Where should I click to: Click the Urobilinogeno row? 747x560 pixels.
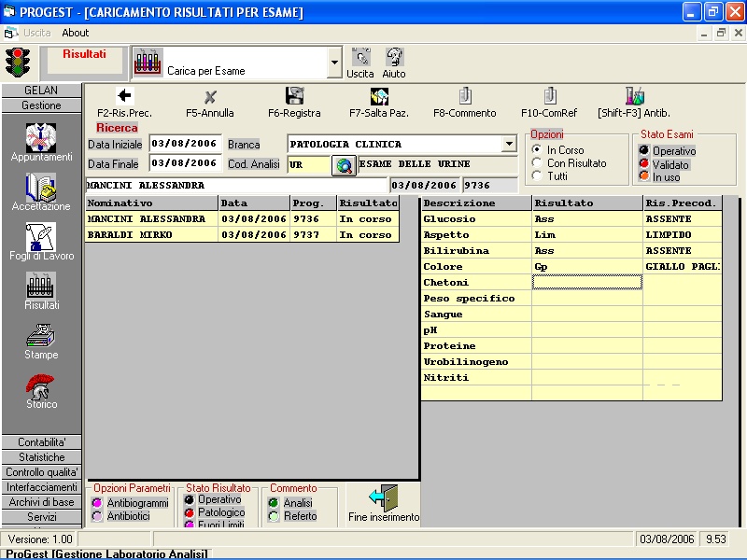pos(571,362)
